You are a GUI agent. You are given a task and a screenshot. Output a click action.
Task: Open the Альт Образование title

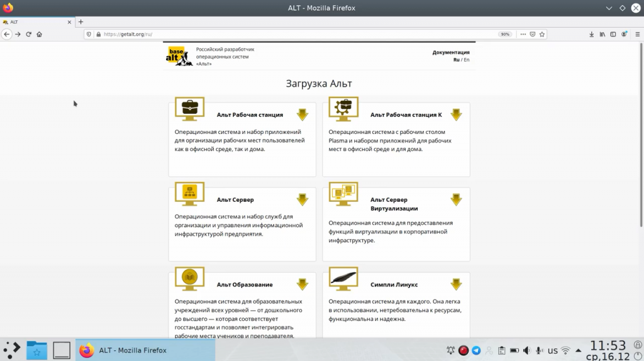(245, 284)
